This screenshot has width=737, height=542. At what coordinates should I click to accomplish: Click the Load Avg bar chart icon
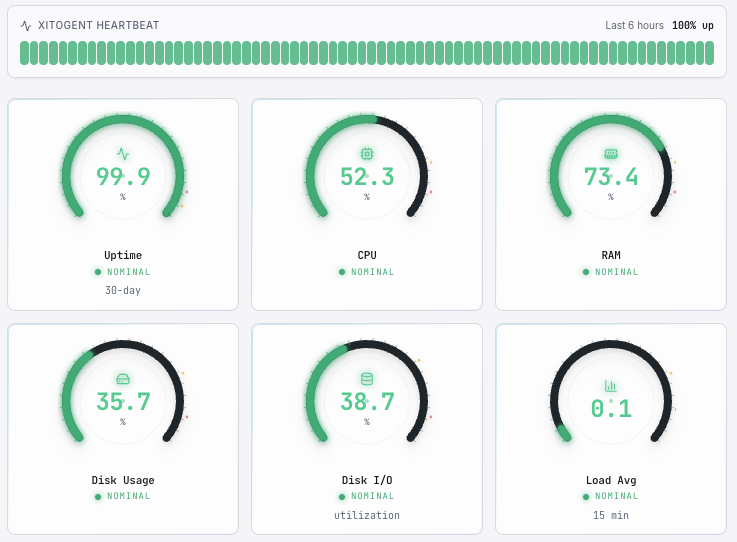[x=611, y=386]
